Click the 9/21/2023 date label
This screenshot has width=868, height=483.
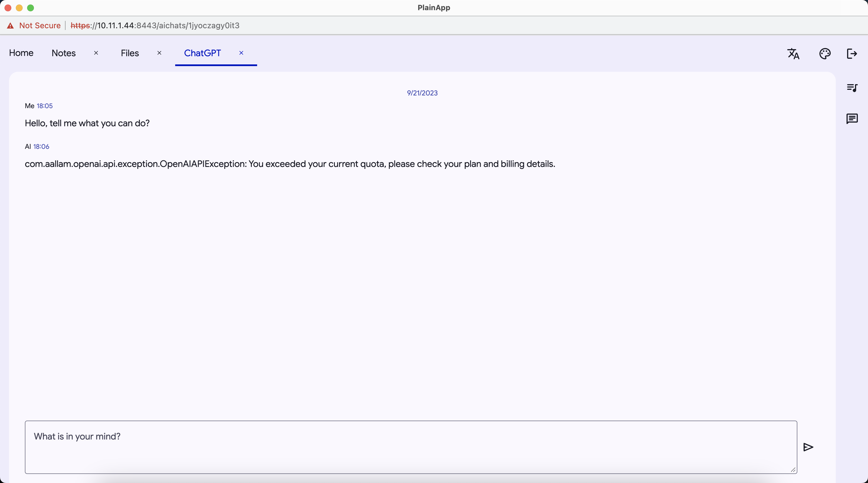[x=422, y=93]
